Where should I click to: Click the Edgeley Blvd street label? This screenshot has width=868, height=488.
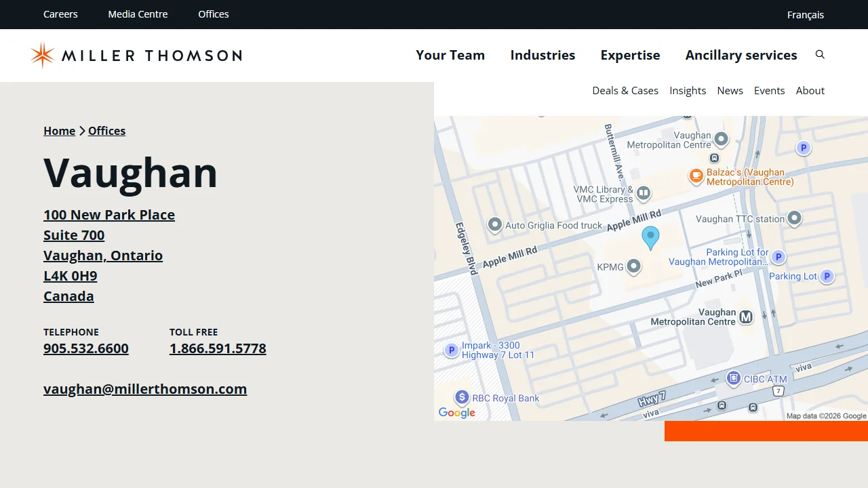point(467,248)
